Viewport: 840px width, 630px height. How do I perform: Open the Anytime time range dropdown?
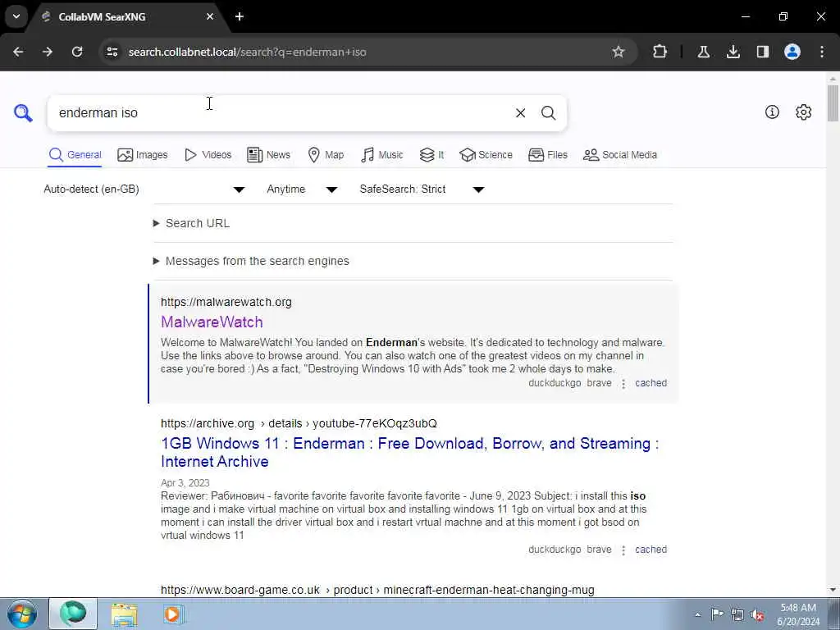point(302,189)
